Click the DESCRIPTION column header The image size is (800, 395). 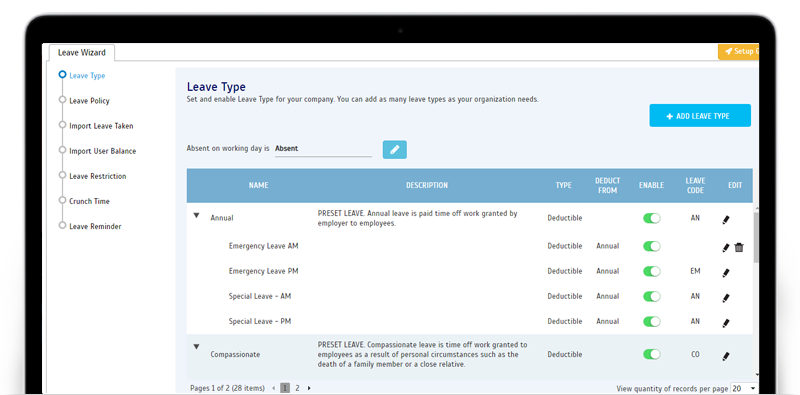[x=427, y=185]
